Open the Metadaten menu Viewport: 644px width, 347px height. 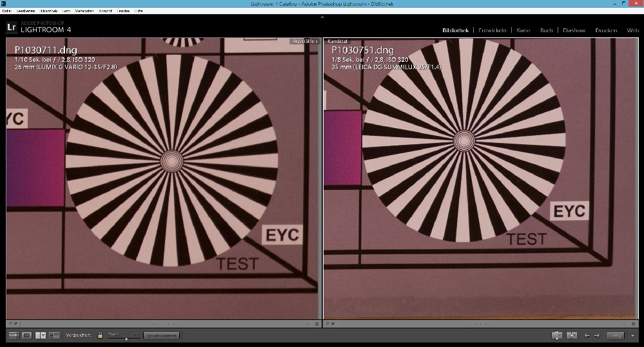[84, 11]
